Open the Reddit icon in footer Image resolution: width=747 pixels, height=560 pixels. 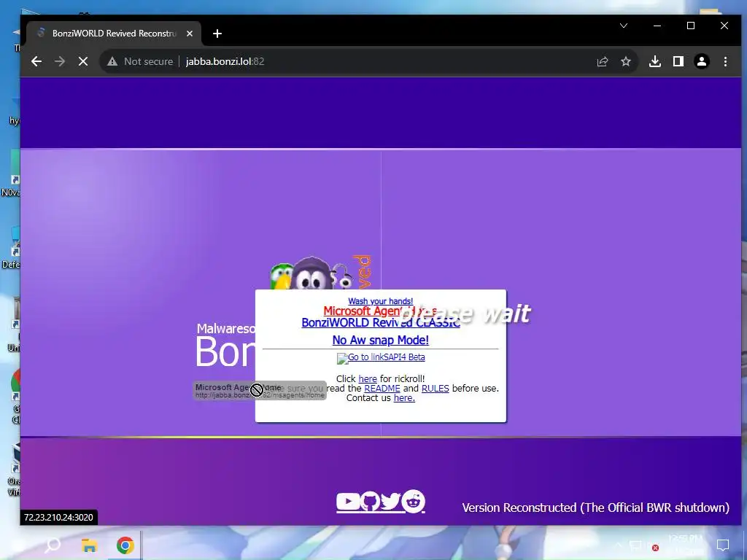tap(413, 501)
